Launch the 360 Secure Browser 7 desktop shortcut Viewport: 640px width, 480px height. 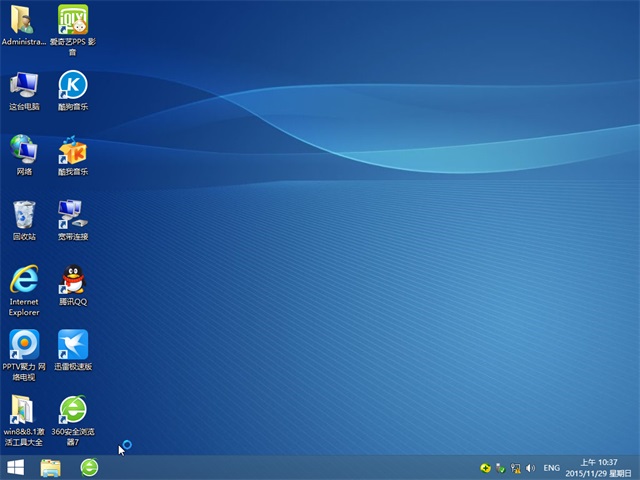(x=73, y=410)
